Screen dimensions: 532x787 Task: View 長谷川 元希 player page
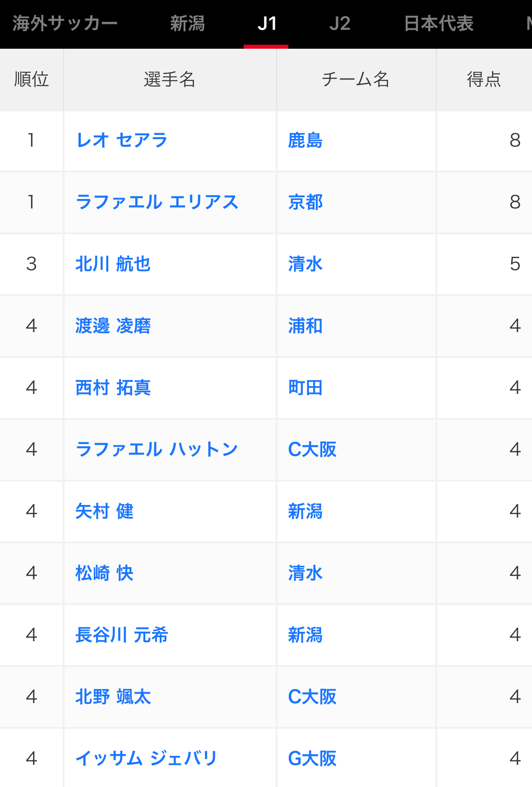[x=122, y=635]
